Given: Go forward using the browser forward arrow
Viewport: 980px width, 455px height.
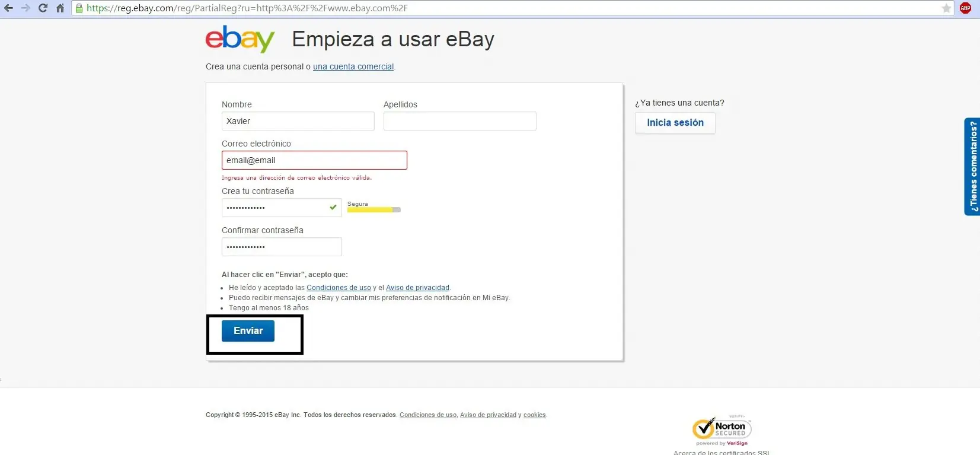Looking at the screenshot, I should tap(25, 8).
